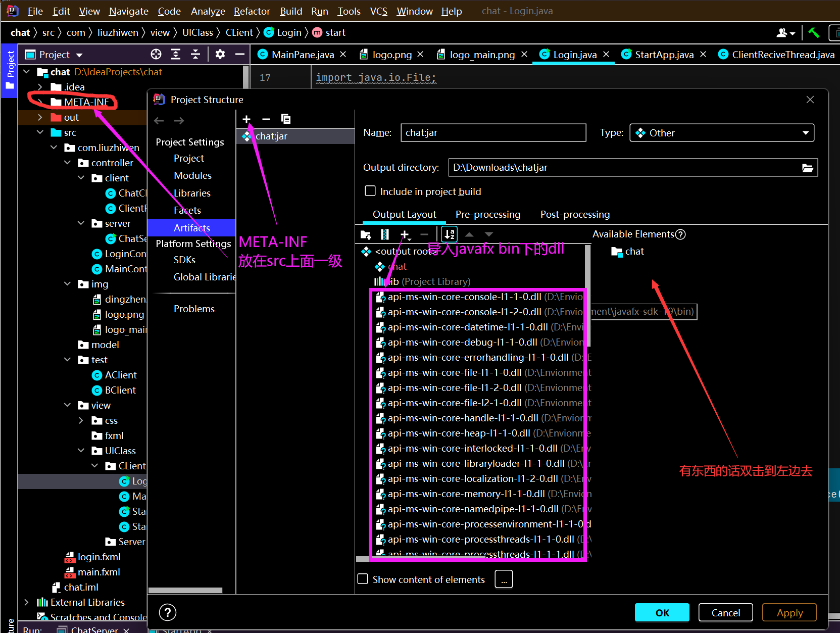Click the OK button

point(662,613)
